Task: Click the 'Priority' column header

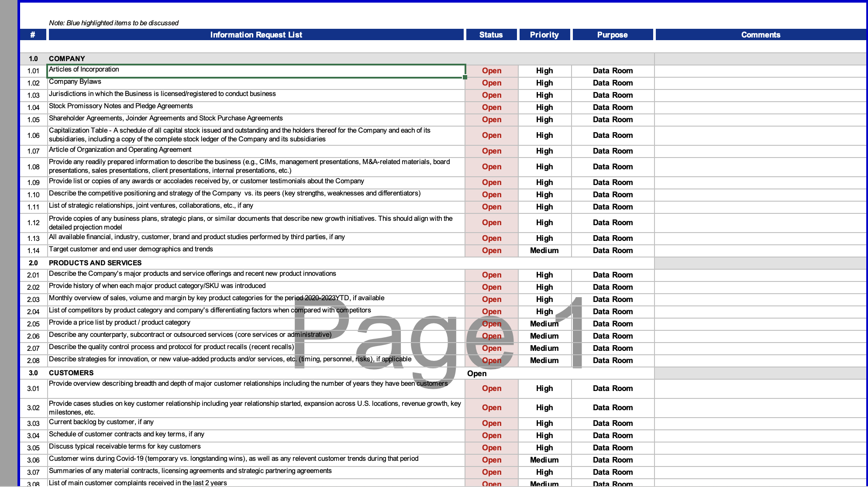Action: point(544,34)
